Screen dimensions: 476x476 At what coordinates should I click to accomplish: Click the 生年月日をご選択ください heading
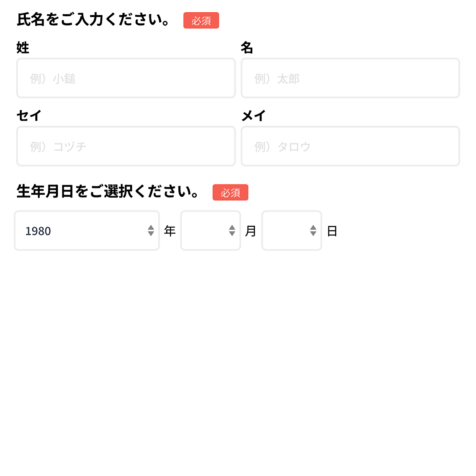[x=108, y=192]
